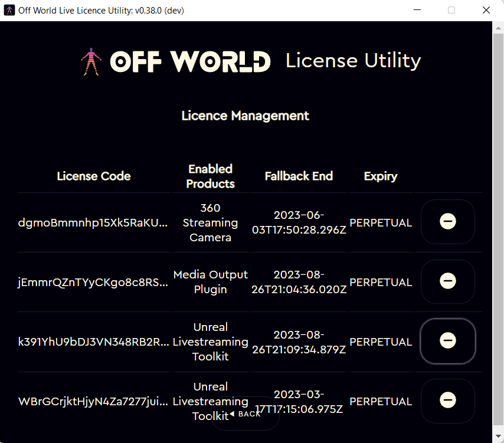
Task: Click the Off World figure logo
Action: 91,62
